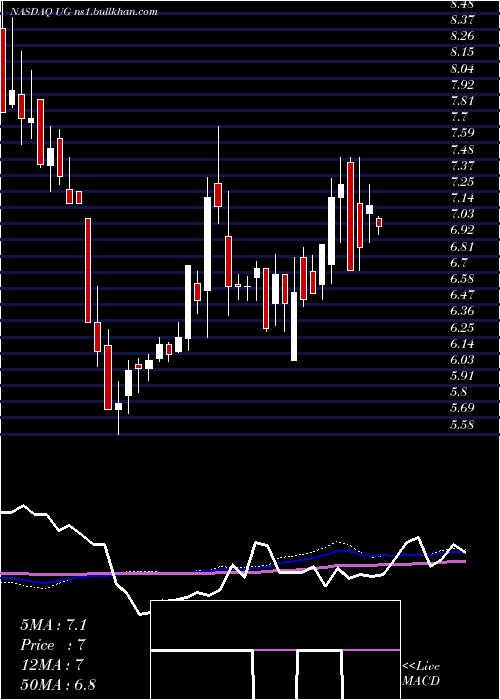
Task: Select the 7.03 price axis label
Action: coord(463,214)
